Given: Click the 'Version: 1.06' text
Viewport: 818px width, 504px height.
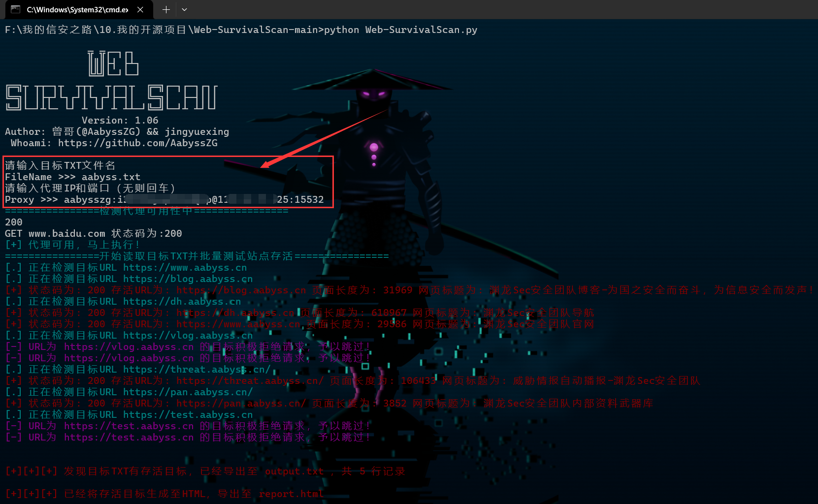Looking at the screenshot, I should click(x=120, y=120).
